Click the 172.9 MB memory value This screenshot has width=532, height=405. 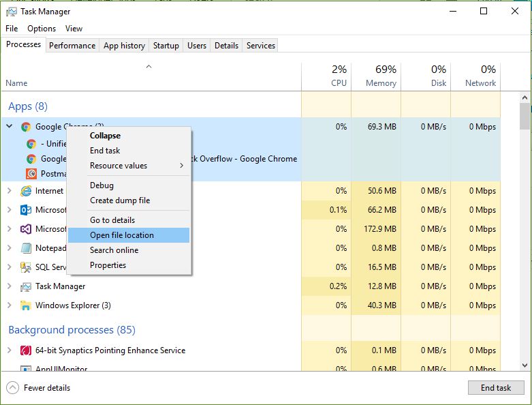380,229
